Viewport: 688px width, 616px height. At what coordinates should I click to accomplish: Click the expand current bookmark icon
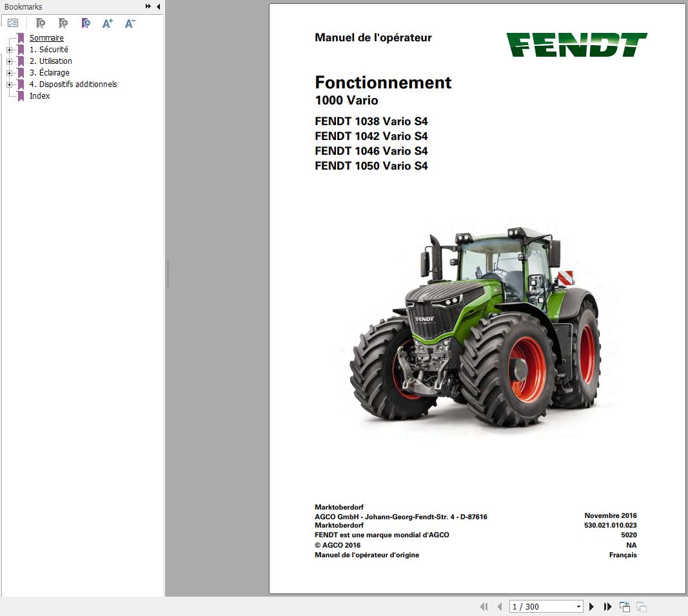[86, 23]
